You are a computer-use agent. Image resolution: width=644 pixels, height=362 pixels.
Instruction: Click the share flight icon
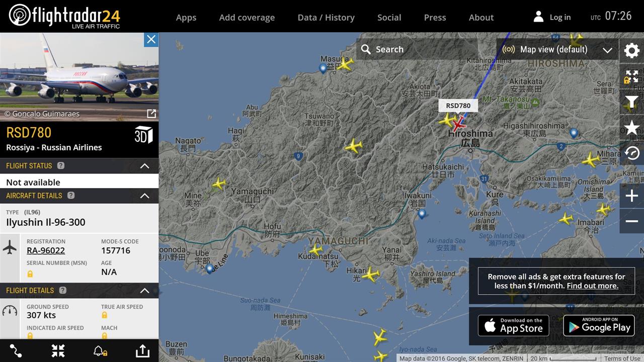click(x=143, y=350)
